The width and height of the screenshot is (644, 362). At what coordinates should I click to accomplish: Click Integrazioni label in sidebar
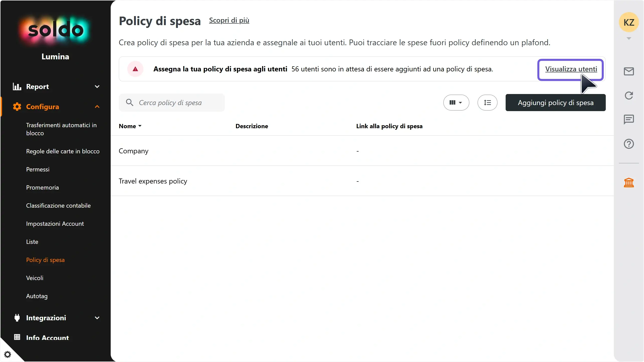pyautogui.click(x=46, y=318)
